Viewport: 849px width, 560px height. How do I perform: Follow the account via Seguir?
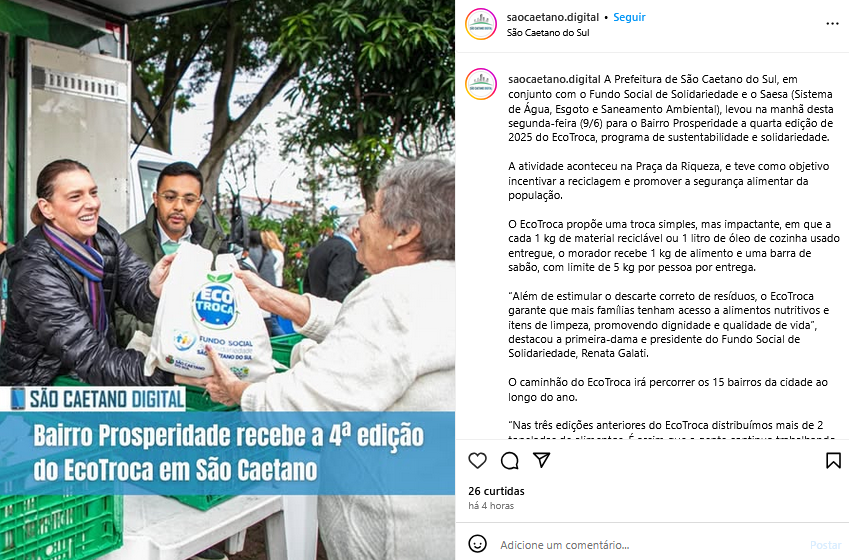629,17
